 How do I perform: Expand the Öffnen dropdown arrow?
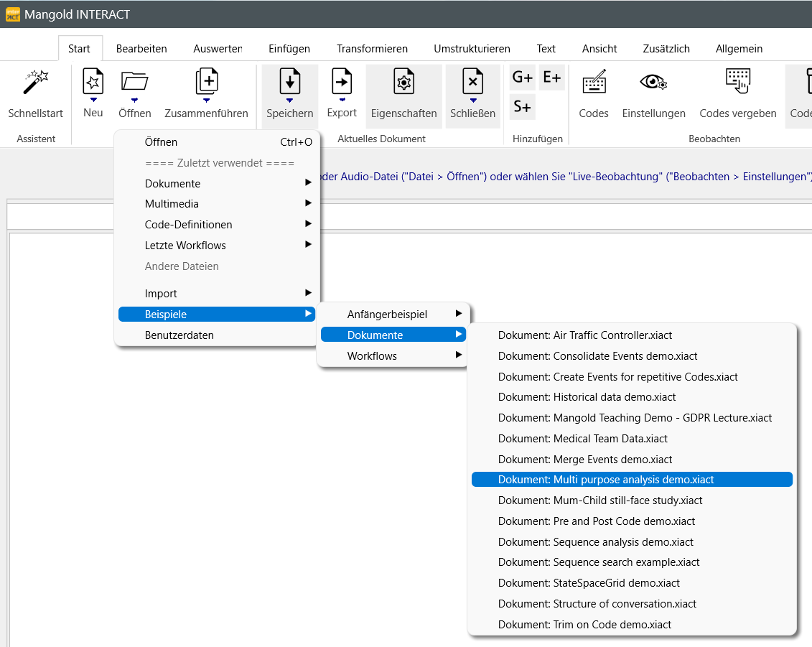coord(135,100)
